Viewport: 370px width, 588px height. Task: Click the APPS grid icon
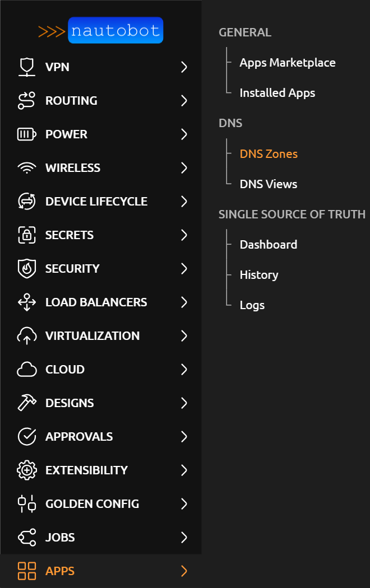point(26,571)
